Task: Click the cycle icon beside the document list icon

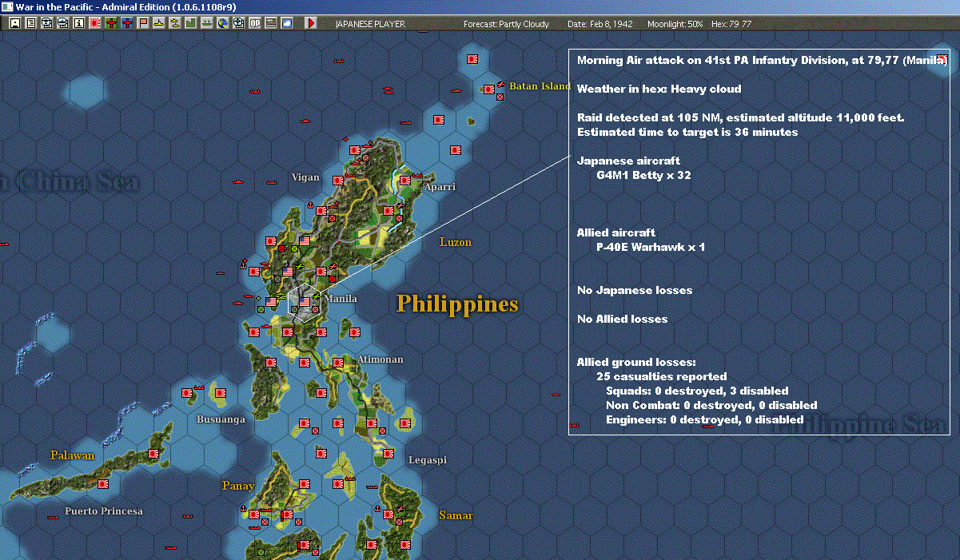Action: (x=47, y=23)
